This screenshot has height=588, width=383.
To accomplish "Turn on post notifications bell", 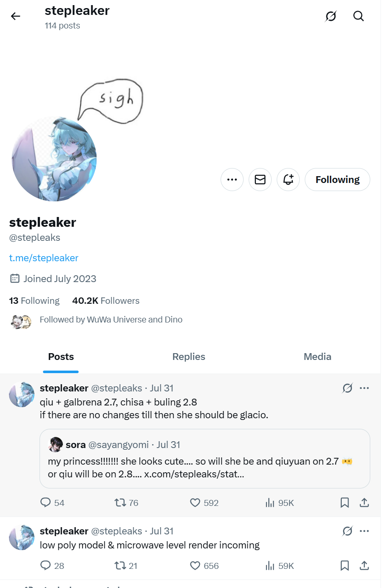I will point(288,180).
